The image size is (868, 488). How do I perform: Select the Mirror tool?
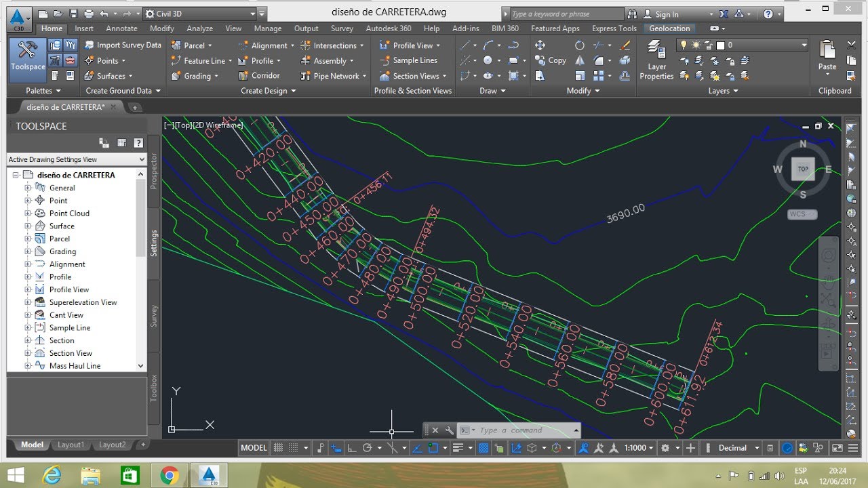[x=580, y=60]
